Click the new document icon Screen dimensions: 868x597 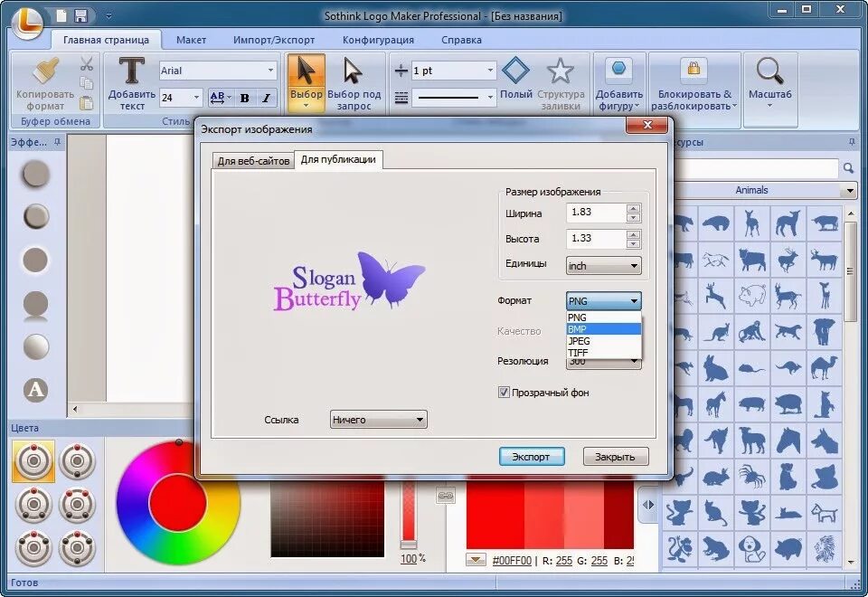click(x=61, y=15)
